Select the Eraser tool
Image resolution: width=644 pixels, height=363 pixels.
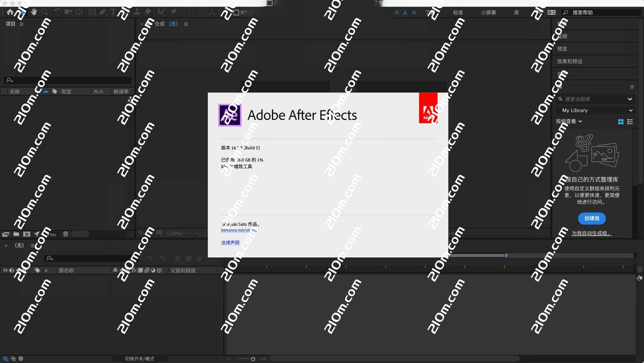[x=147, y=12]
